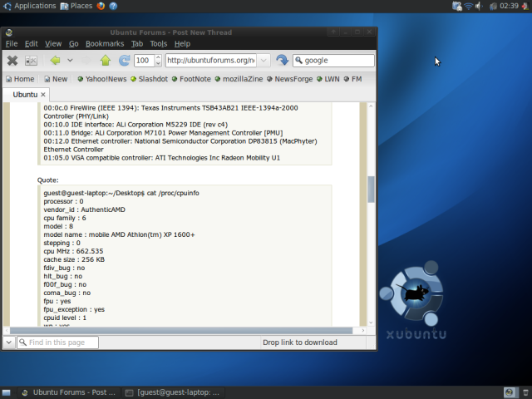Open the NewsForge bookmark

[x=290, y=79]
